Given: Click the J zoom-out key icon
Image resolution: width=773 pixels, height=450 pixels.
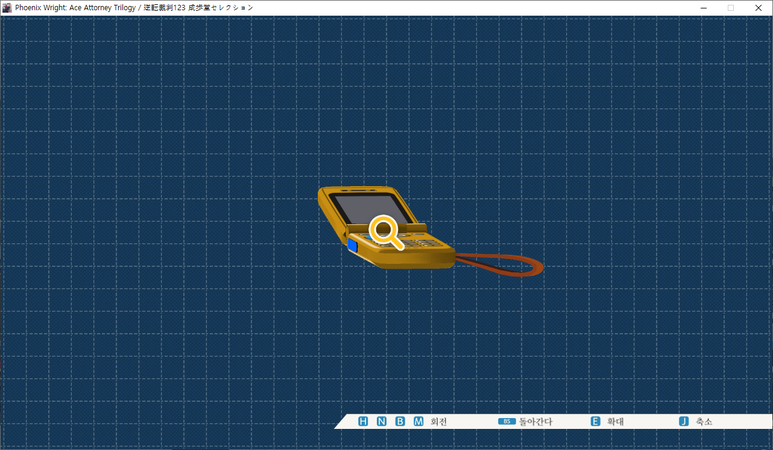Looking at the screenshot, I should pos(684,421).
